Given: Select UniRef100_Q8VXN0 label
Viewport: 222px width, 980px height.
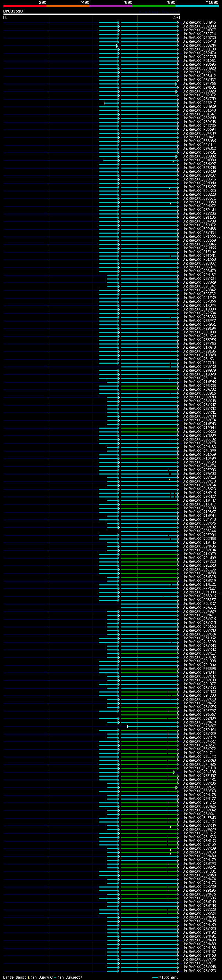Looking at the screenshot, I should click(199, 397).
